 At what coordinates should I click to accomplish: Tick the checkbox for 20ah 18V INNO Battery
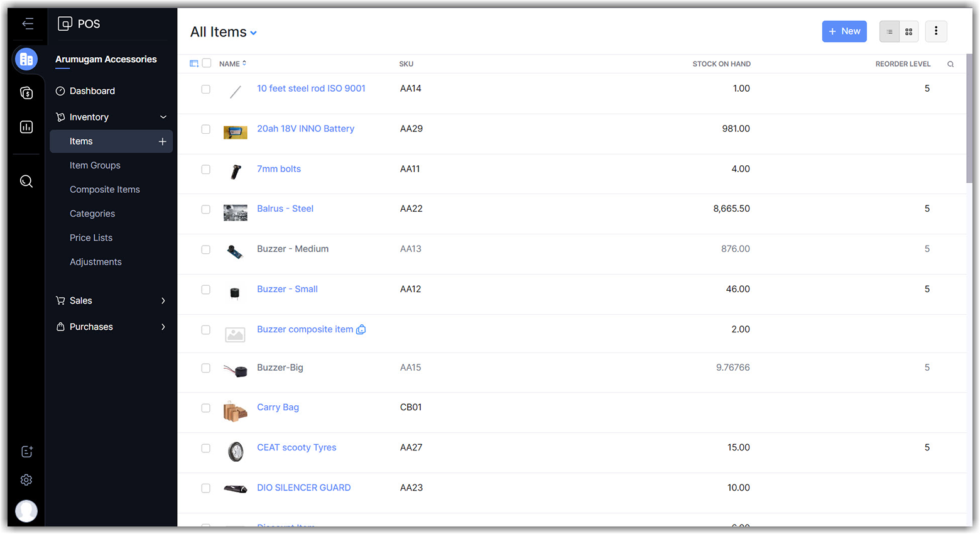pyautogui.click(x=205, y=129)
